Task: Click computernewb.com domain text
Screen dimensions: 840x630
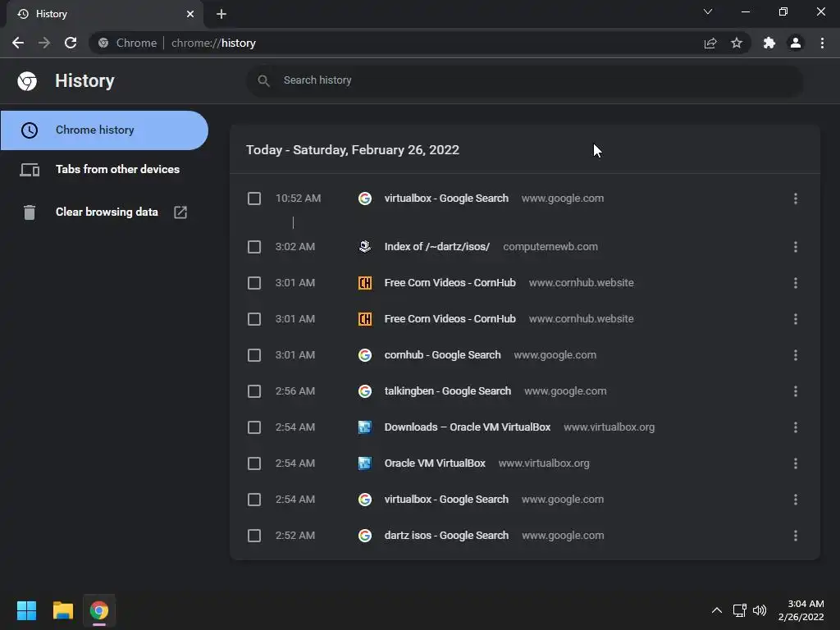Action: (550, 247)
